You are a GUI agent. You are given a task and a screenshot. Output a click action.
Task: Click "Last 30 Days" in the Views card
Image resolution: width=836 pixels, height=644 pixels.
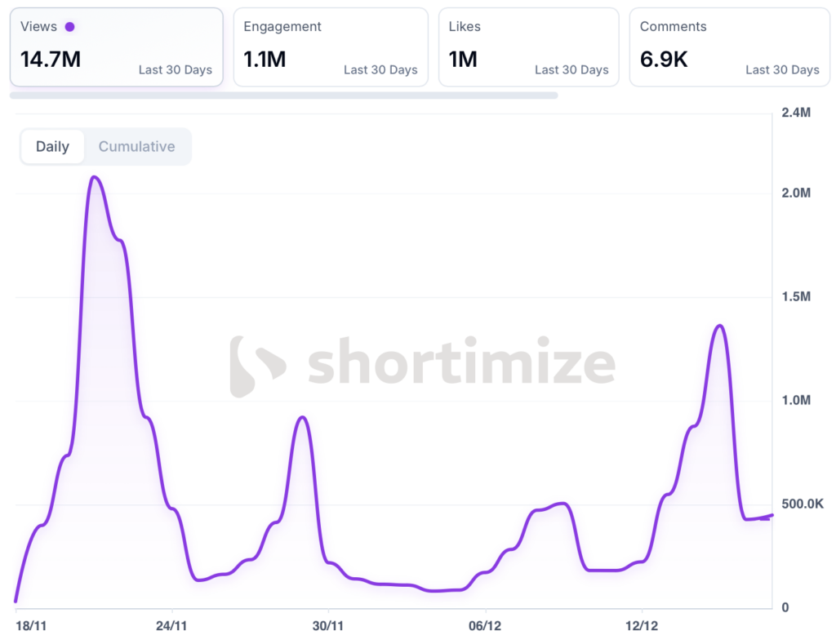click(x=175, y=70)
